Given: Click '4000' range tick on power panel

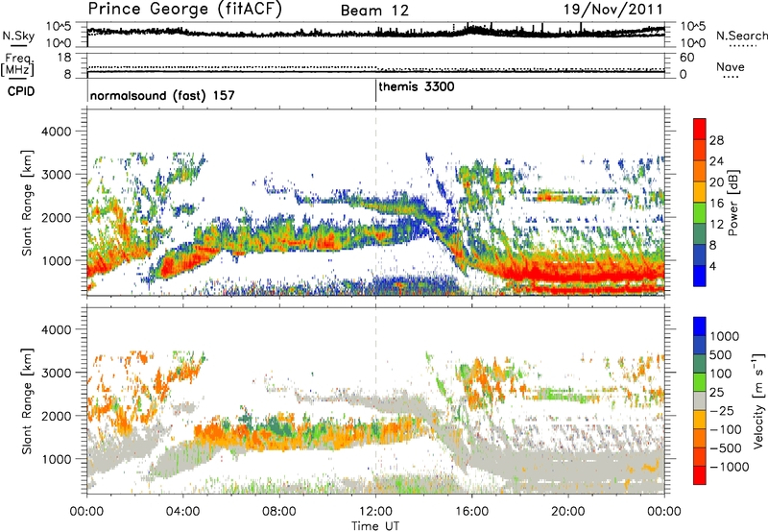Looking at the screenshot, I should pyautogui.click(x=56, y=132).
